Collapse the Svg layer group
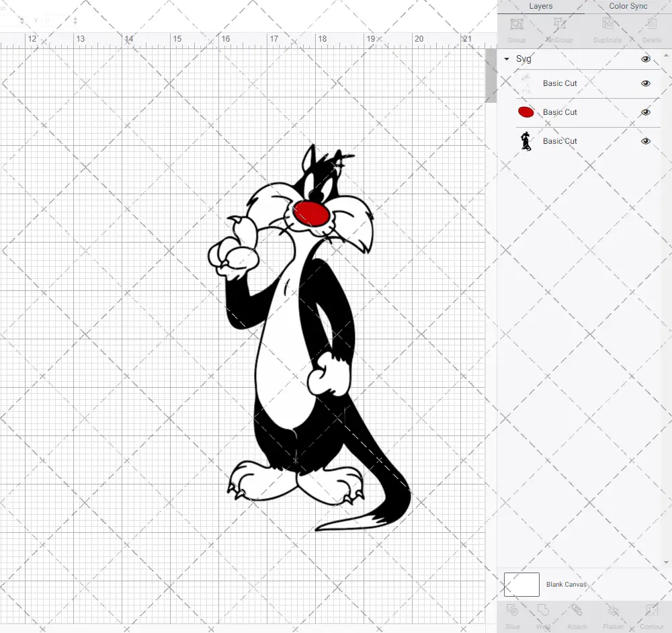672x633 pixels. 507,58
